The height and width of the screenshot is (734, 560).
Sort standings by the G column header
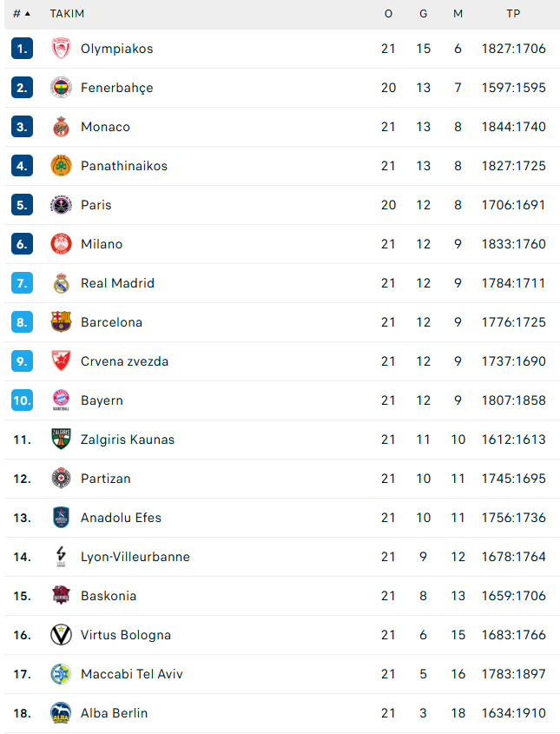click(x=424, y=14)
